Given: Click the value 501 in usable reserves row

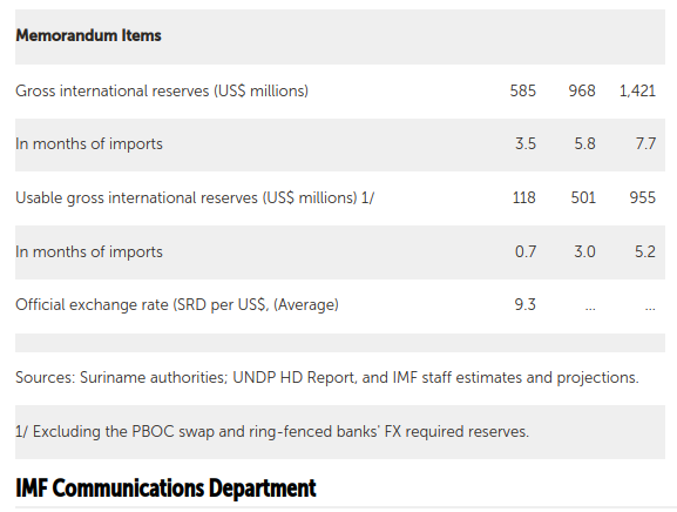Looking at the screenshot, I should [x=582, y=198].
